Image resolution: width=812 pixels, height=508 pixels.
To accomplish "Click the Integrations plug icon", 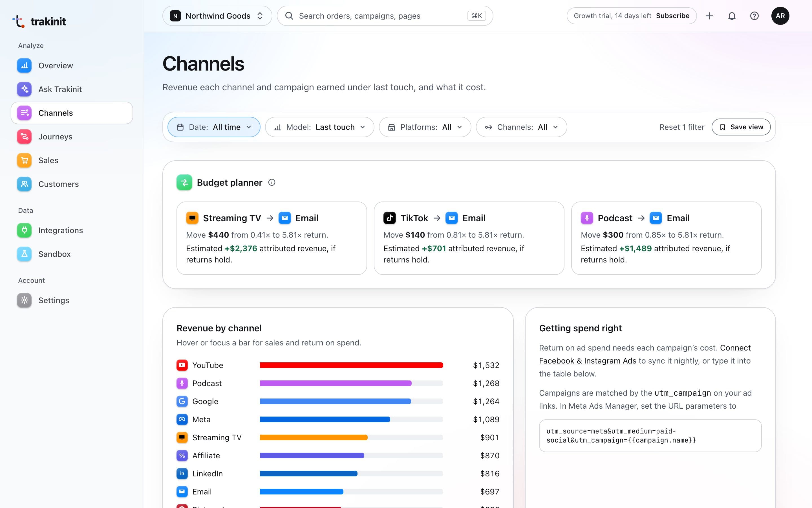I will (24, 230).
